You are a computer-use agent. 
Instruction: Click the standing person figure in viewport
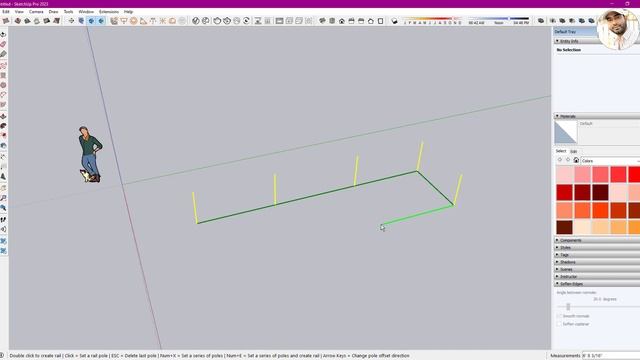(90, 154)
